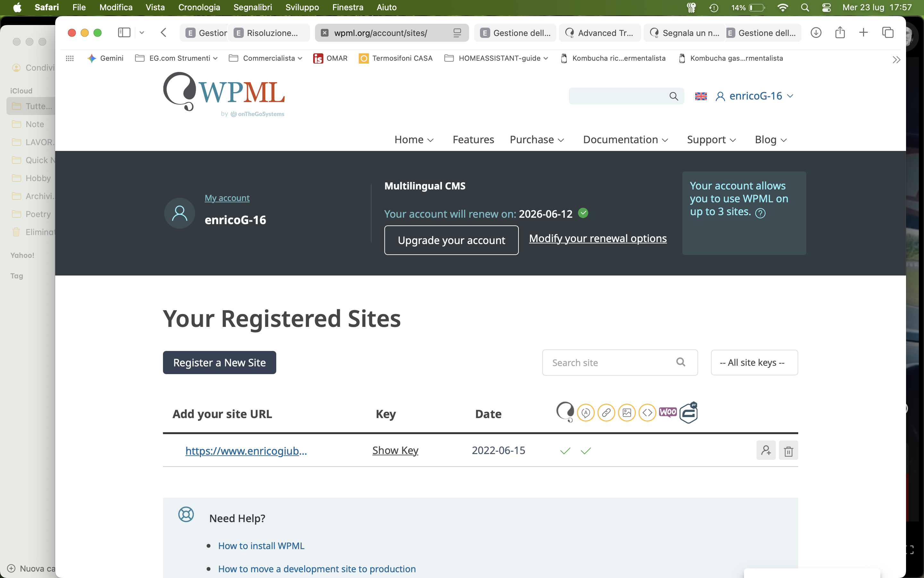The height and width of the screenshot is (578, 924).
Task: Click the WPML logo
Action: [224, 94]
